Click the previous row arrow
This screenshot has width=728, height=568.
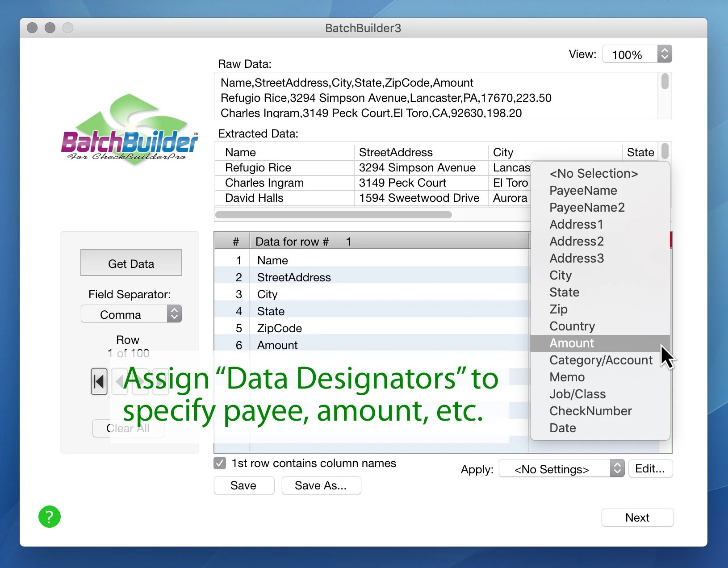point(120,382)
